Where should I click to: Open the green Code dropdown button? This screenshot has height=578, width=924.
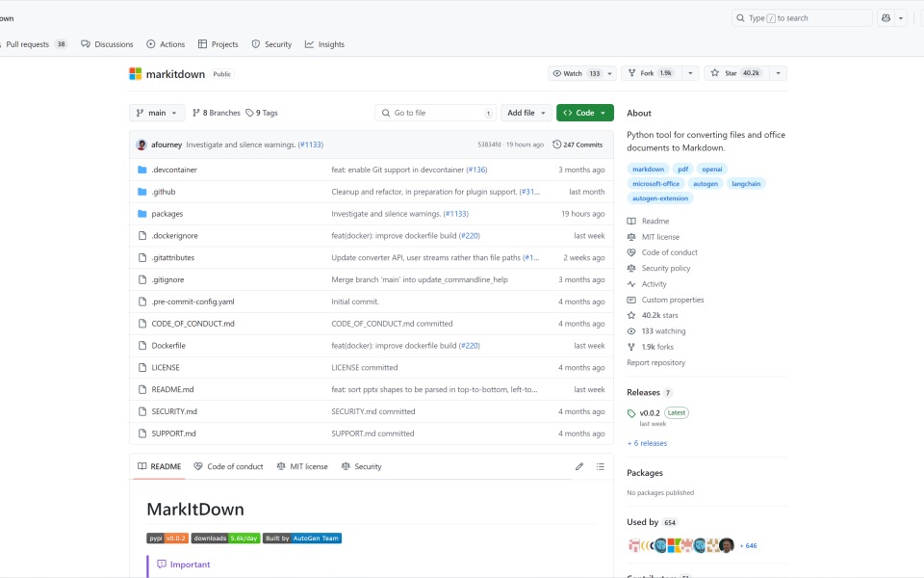584,113
